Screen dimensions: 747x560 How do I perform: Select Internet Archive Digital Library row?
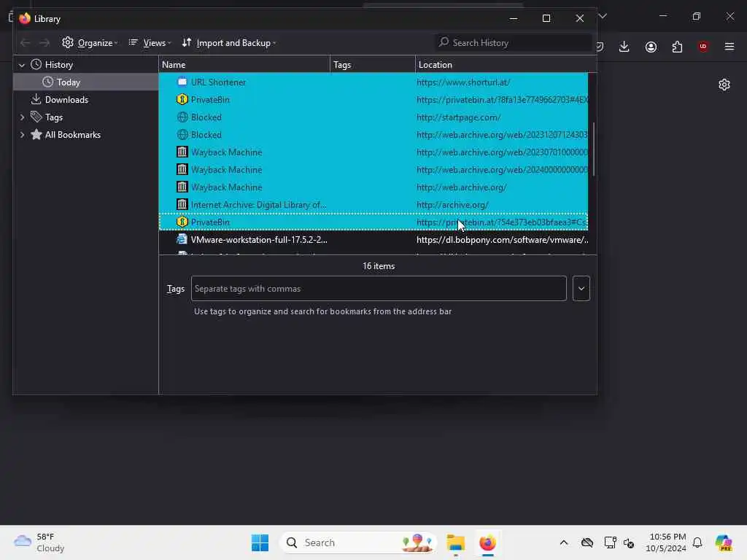coord(373,205)
